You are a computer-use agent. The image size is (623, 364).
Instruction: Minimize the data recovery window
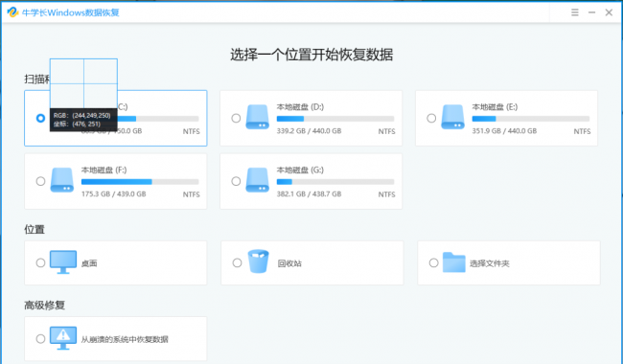591,12
